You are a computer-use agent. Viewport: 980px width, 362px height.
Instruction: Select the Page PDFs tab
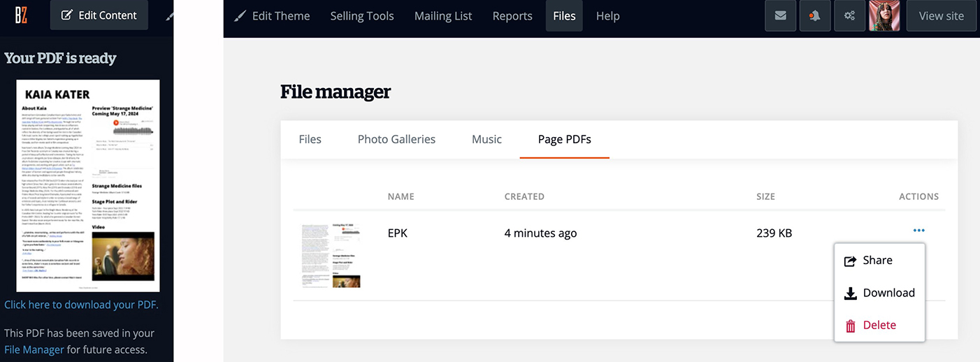pos(564,139)
